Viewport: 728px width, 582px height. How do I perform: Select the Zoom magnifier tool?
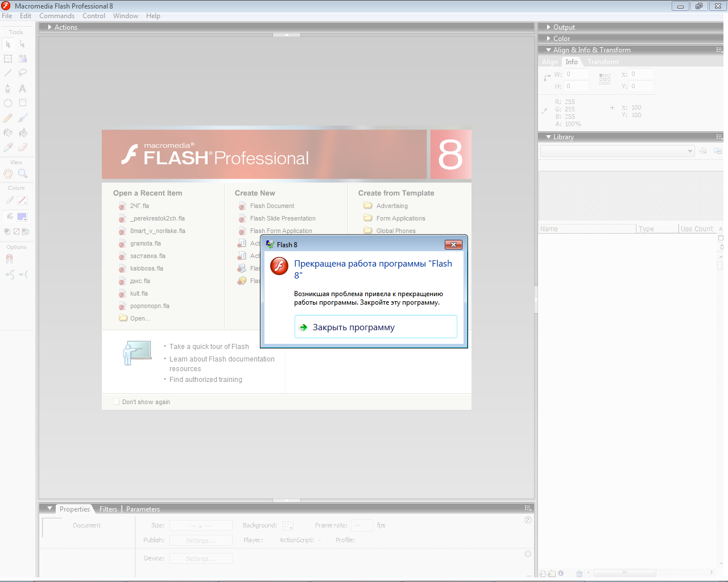[23, 173]
